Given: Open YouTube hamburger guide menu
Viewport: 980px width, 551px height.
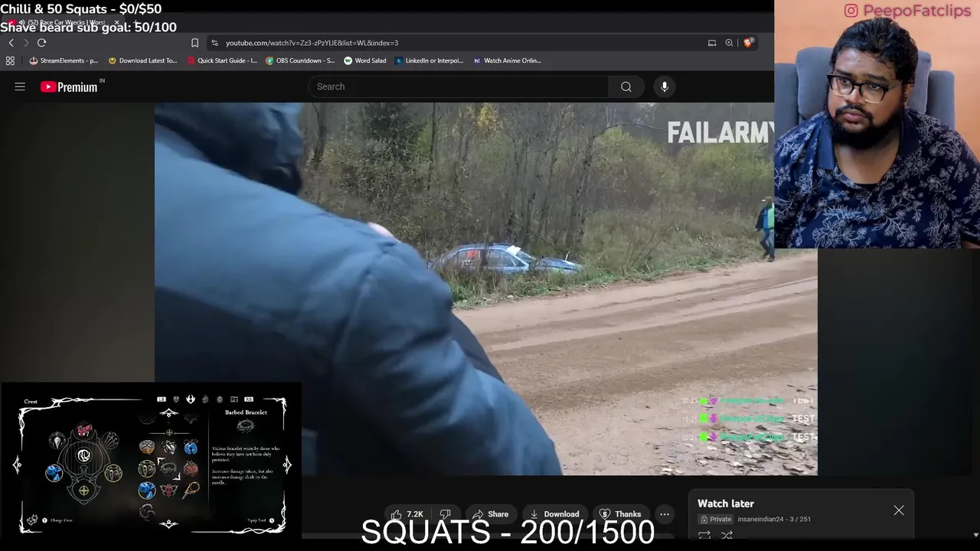Looking at the screenshot, I should coord(20,86).
